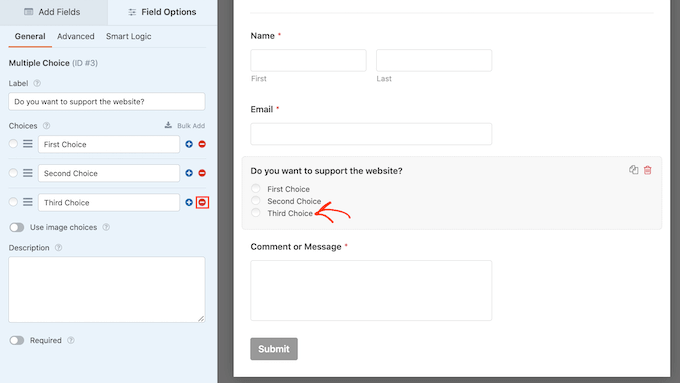Image resolution: width=680 pixels, height=383 pixels.
Task: Remove the Second Choice option
Action: click(x=202, y=173)
